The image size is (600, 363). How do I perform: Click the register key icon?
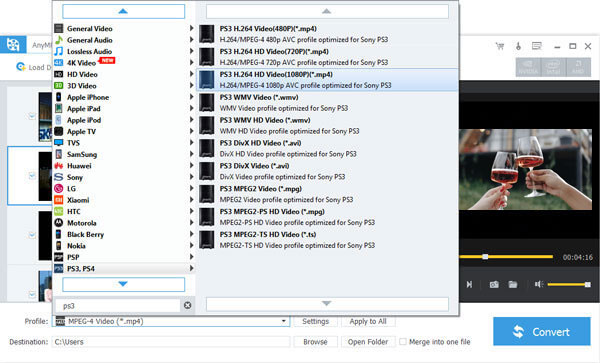tap(518, 46)
